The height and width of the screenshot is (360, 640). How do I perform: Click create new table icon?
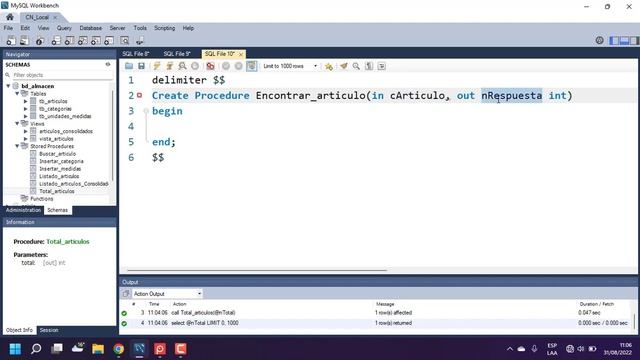[x=69, y=41]
